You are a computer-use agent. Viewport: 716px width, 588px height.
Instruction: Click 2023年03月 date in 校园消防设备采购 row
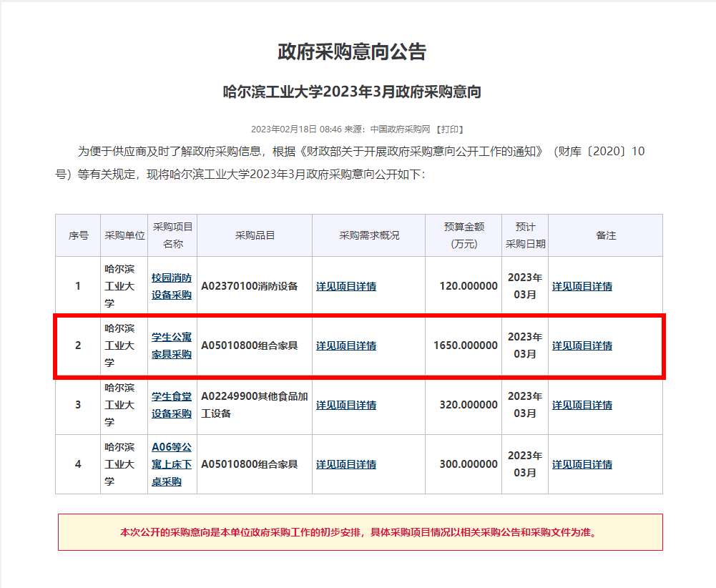(x=525, y=286)
